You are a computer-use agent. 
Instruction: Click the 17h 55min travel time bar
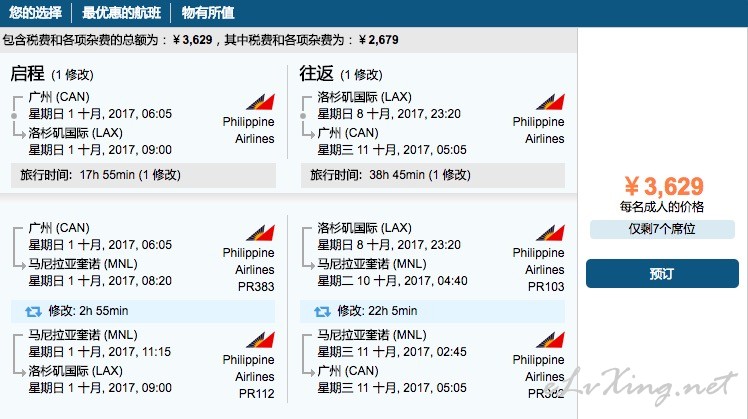pyautogui.click(x=143, y=175)
